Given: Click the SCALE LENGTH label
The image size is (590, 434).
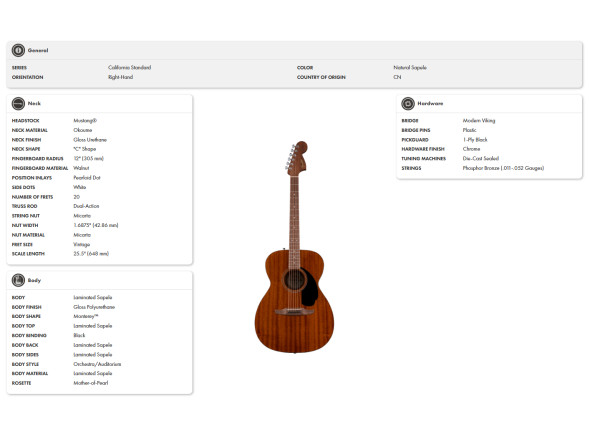Looking at the screenshot, I should click(28, 254).
